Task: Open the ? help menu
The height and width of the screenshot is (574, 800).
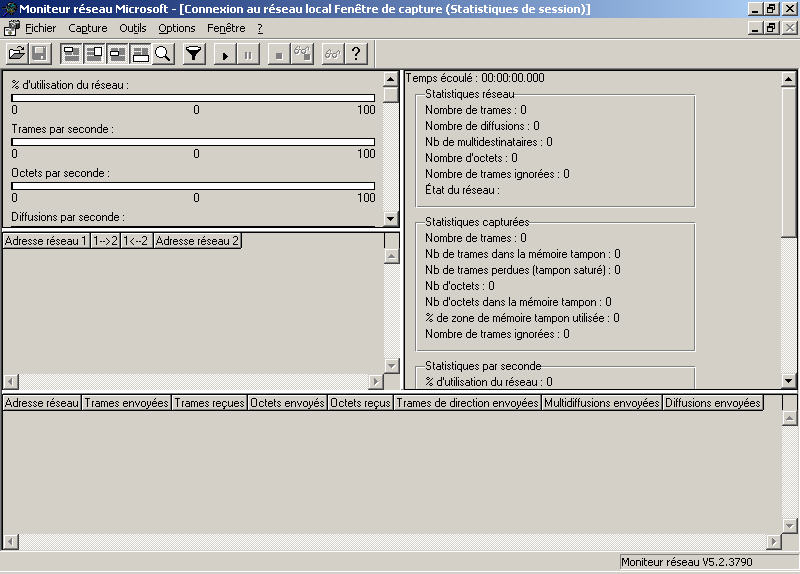Action: (x=260, y=28)
